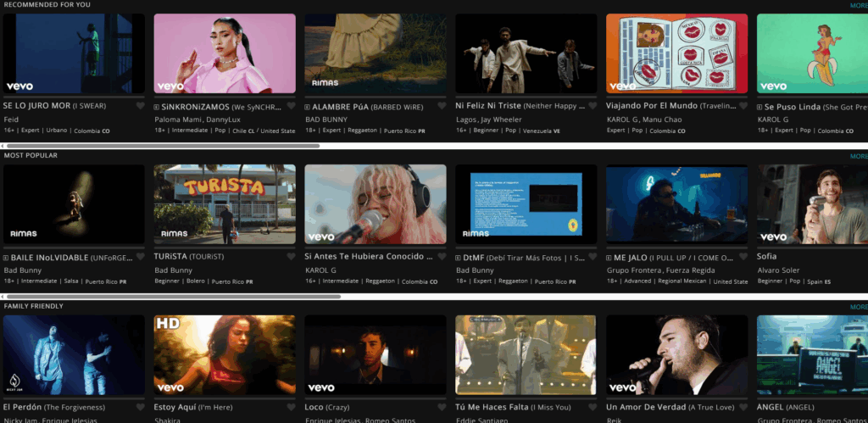Viewport: 868px width, 423px height.
Task: Open ALAMBRE PúA thumbnail with yellow dress
Action: tap(376, 53)
